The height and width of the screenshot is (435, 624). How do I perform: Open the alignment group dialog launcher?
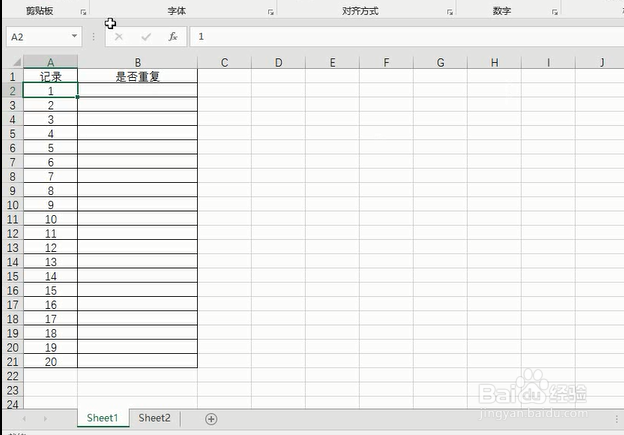[x=450, y=12]
